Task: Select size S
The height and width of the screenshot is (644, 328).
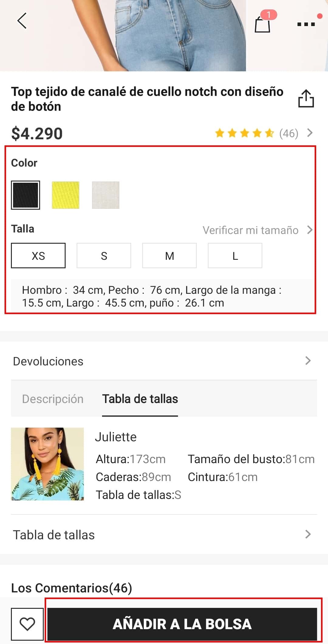Action: [104, 256]
